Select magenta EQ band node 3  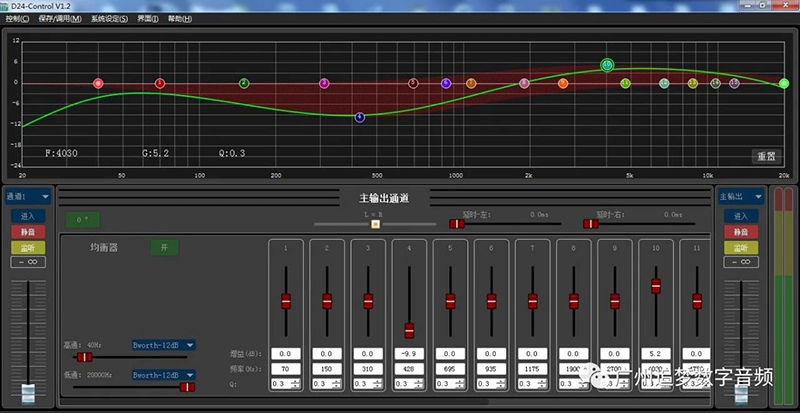point(323,84)
